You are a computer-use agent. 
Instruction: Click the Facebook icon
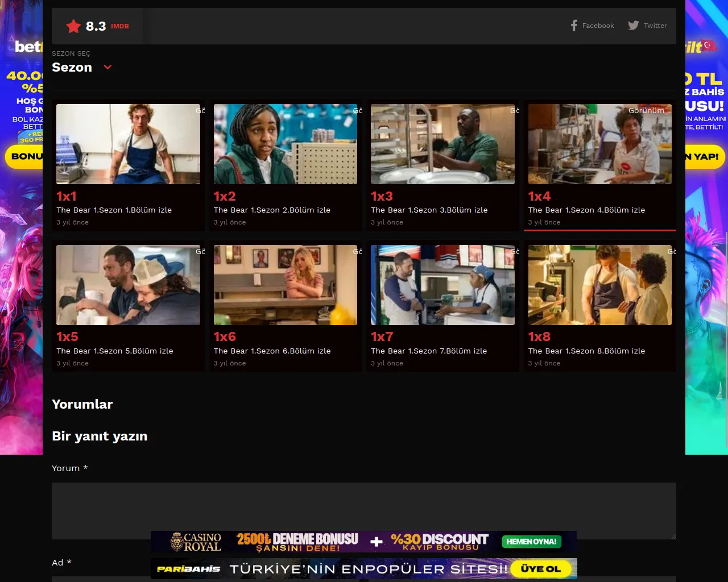pyautogui.click(x=574, y=26)
